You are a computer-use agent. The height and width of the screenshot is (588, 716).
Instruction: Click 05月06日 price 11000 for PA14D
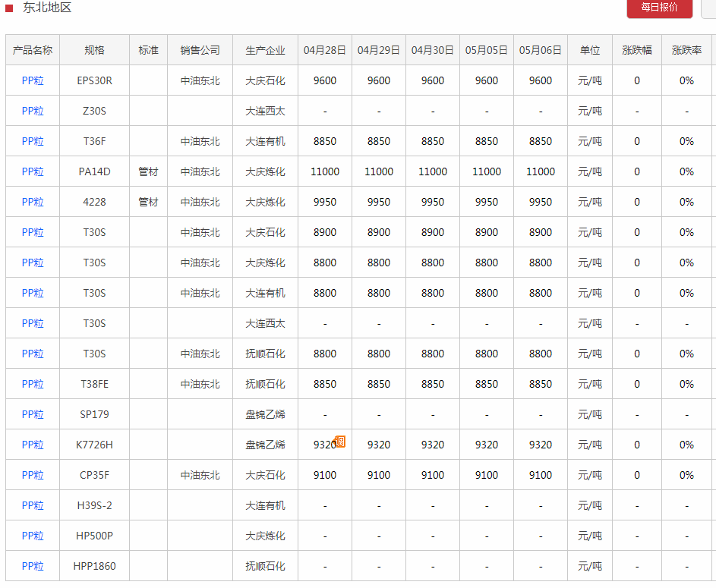540,171
